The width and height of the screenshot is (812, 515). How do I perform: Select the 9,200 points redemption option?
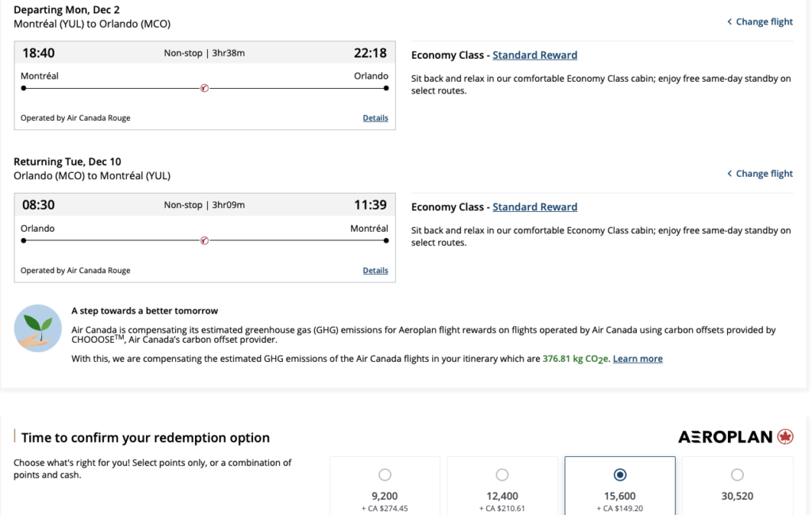point(385,475)
